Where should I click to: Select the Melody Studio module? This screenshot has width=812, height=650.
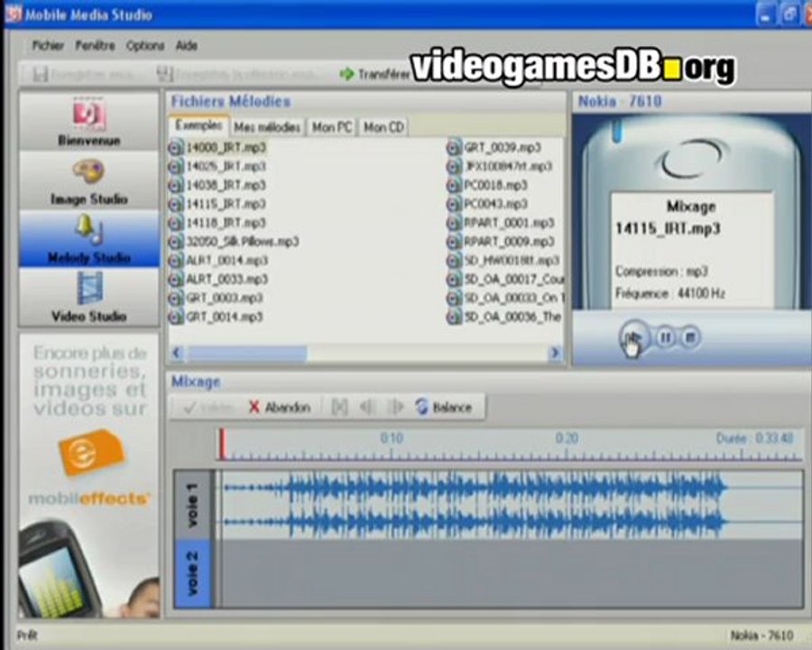[x=89, y=239]
